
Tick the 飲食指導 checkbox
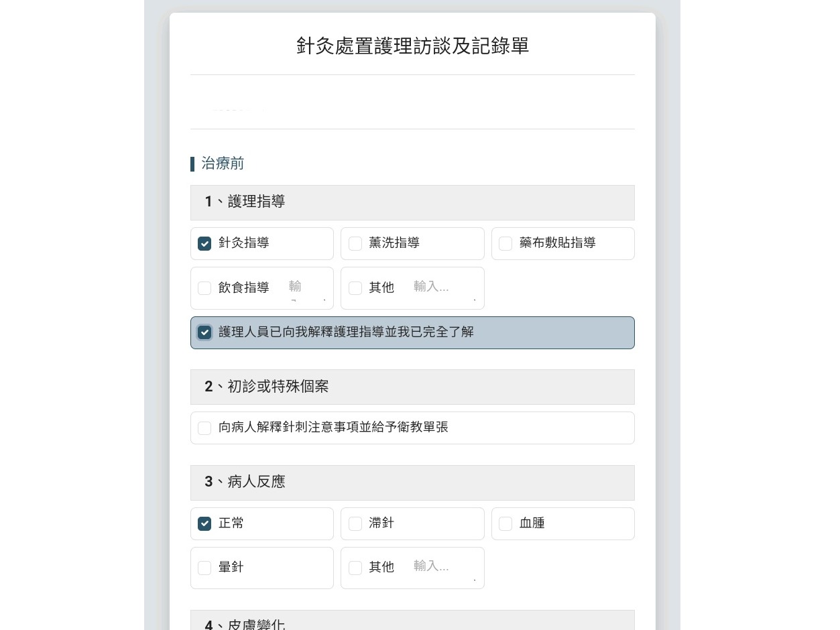click(x=204, y=288)
